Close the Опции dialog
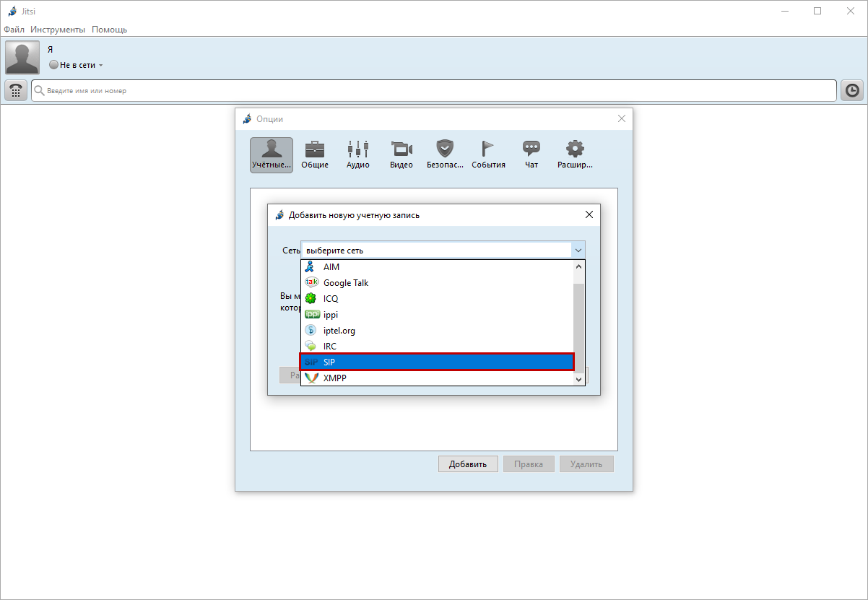Screen dimensions: 868x600 [x=622, y=118]
